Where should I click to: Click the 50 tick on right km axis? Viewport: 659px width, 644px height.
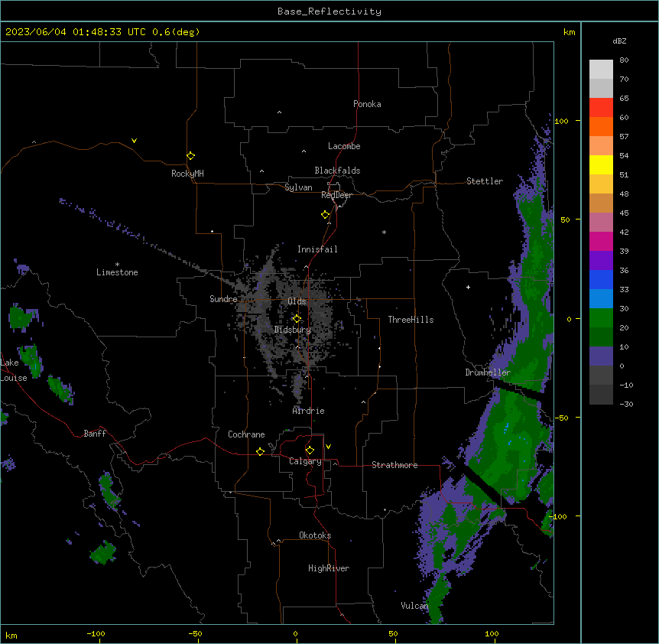(x=565, y=220)
